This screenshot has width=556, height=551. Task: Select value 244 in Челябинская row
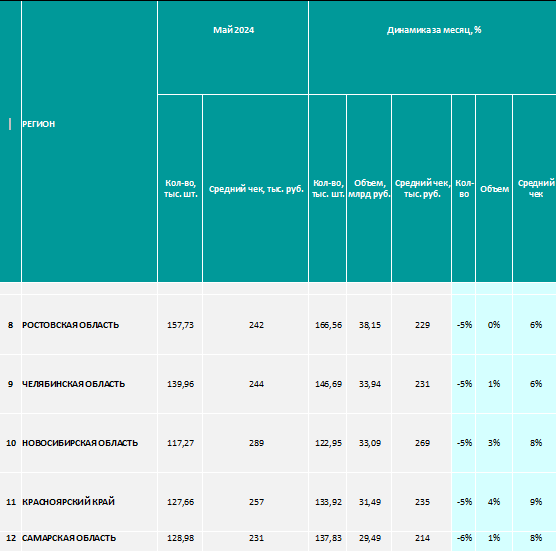pos(256,384)
